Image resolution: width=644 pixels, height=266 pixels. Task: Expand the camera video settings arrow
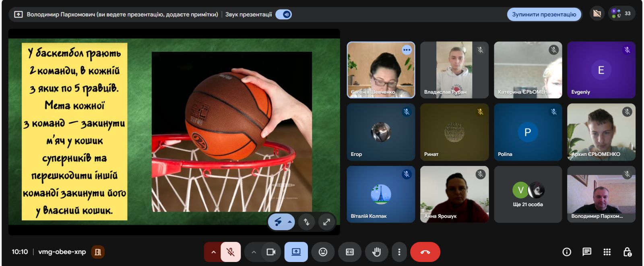click(254, 252)
